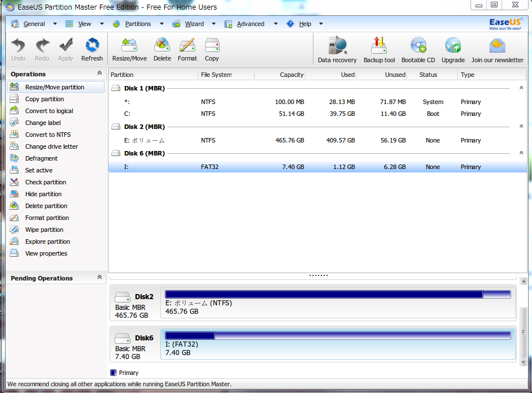Screen dimensions: 532x393
Task: Open the Wizard menu dropdown arrow
Action: (213, 24)
